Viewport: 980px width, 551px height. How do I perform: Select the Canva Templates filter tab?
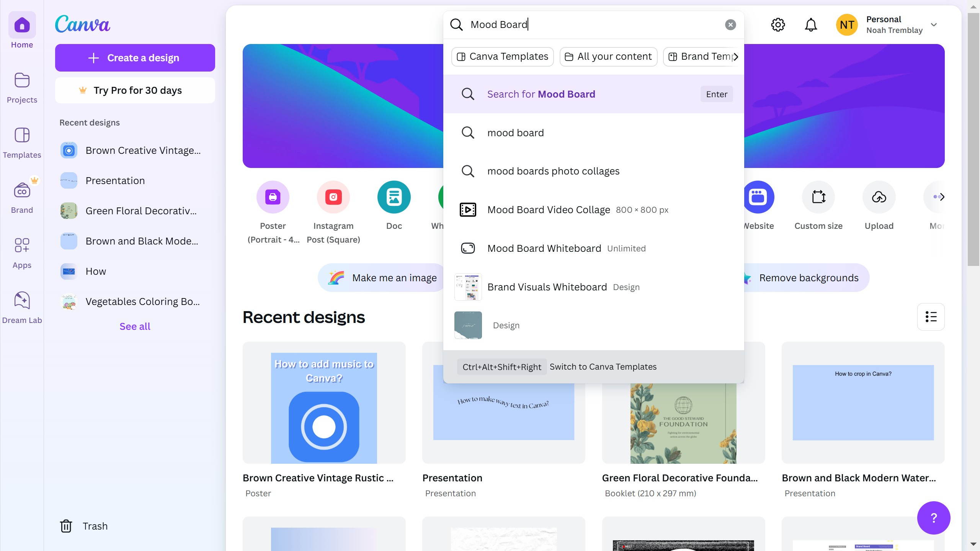pyautogui.click(x=502, y=57)
